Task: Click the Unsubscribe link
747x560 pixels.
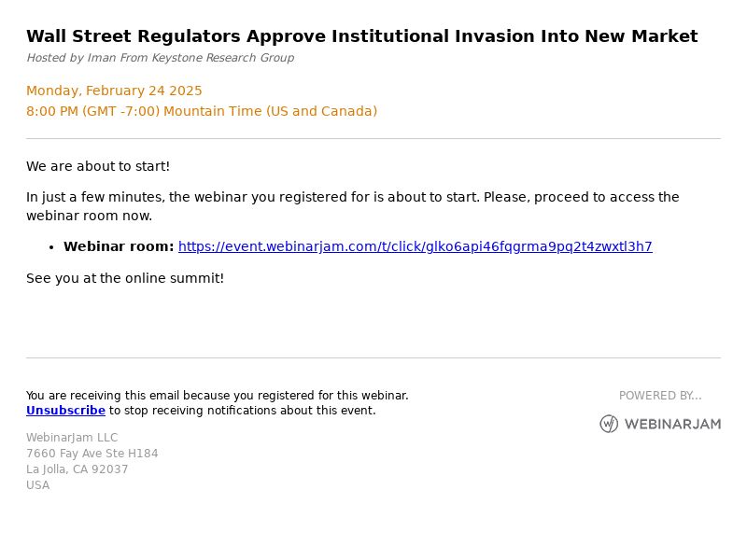Action: point(65,411)
